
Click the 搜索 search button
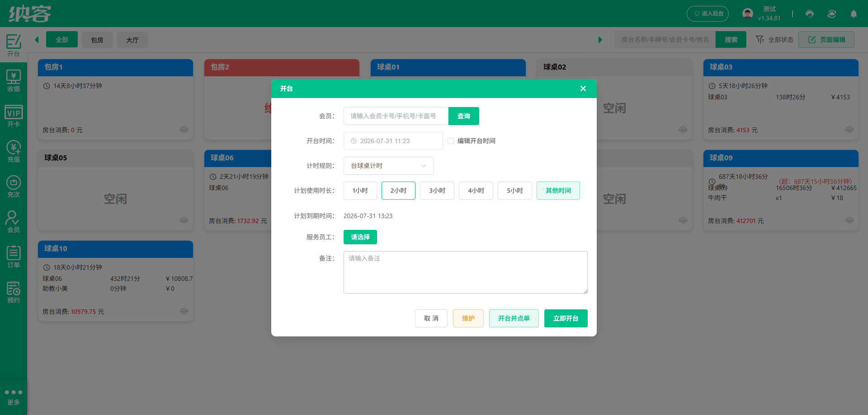click(731, 40)
